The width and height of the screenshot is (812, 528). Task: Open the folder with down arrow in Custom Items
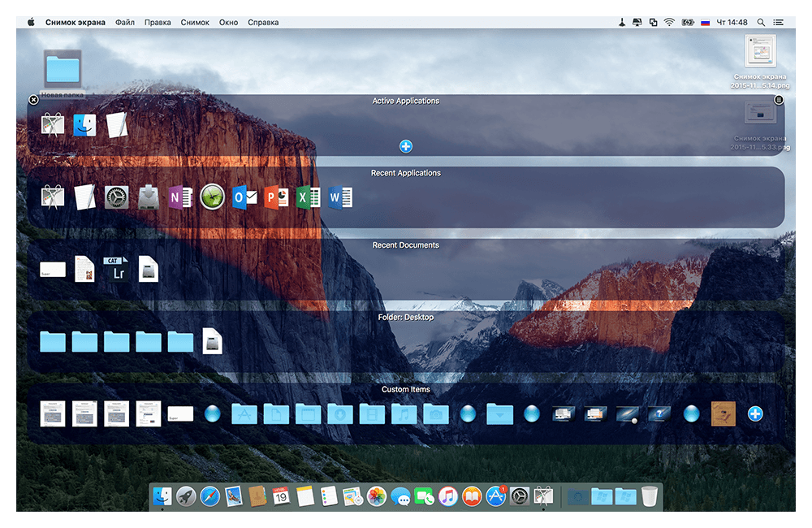(x=499, y=414)
